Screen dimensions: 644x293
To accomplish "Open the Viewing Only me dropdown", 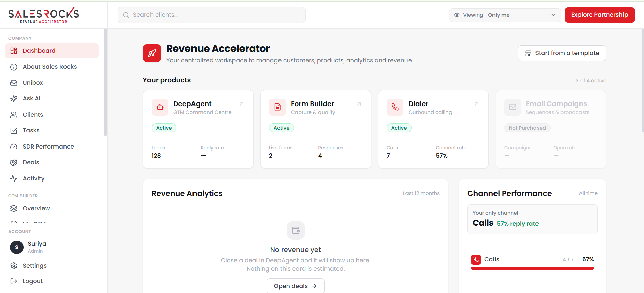I will pyautogui.click(x=505, y=15).
